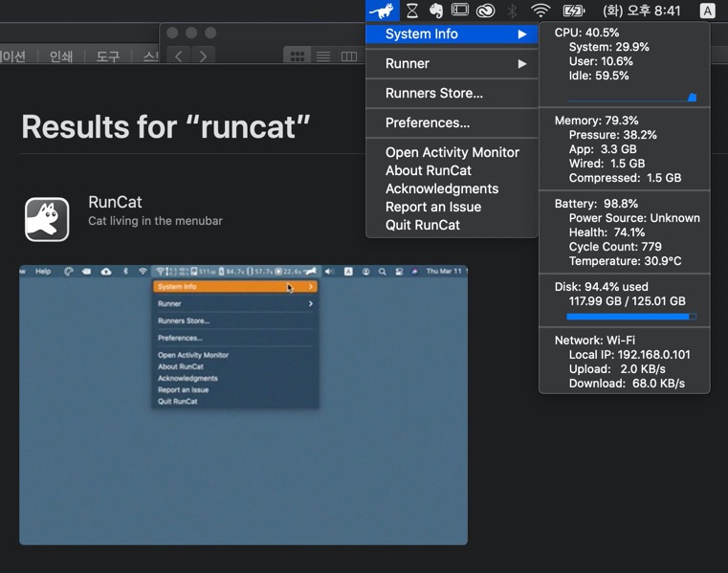The width and height of the screenshot is (728, 573).
Task: Click the disk usage progress bar
Action: [631, 317]
